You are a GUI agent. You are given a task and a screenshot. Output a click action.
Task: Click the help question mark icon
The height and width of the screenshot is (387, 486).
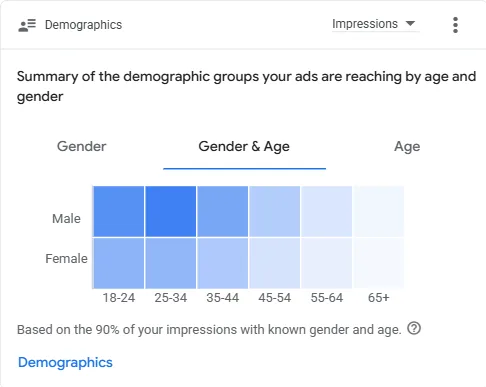pyautogui.click(x=414, y=329)
